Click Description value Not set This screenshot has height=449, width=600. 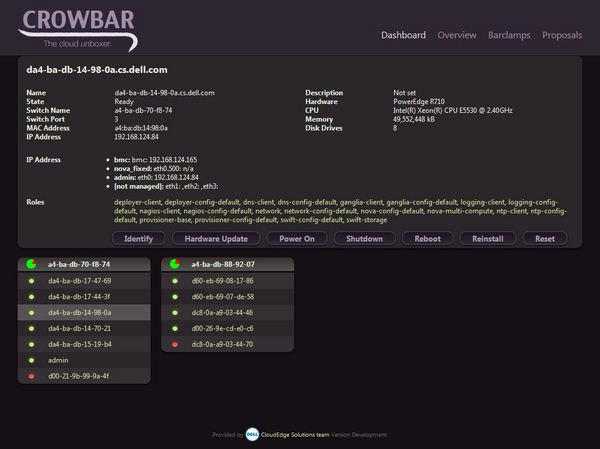pos(404,93)
